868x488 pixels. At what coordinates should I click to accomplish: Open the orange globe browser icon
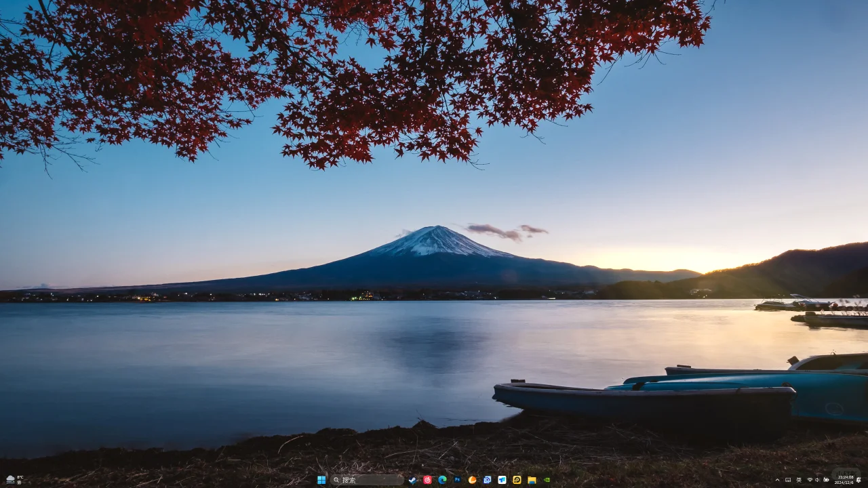tap(472, 480)
